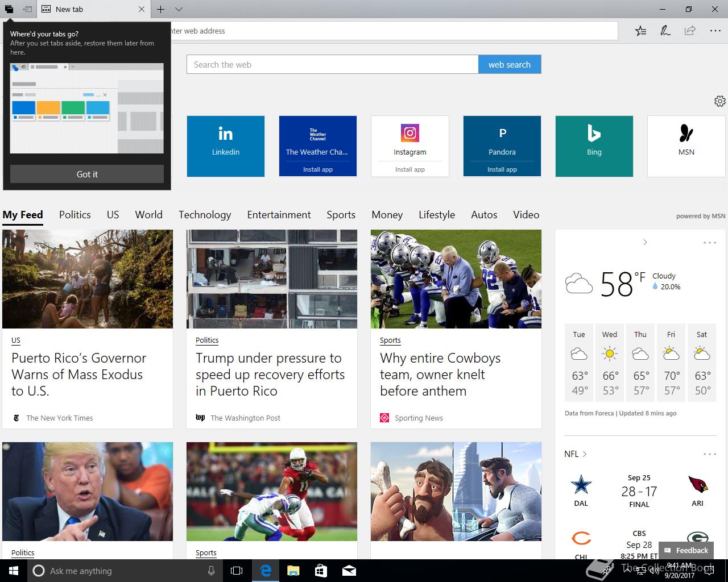Show tab previews chevron
The width and height of the screenshot is (728, 582).
(179, 9)
